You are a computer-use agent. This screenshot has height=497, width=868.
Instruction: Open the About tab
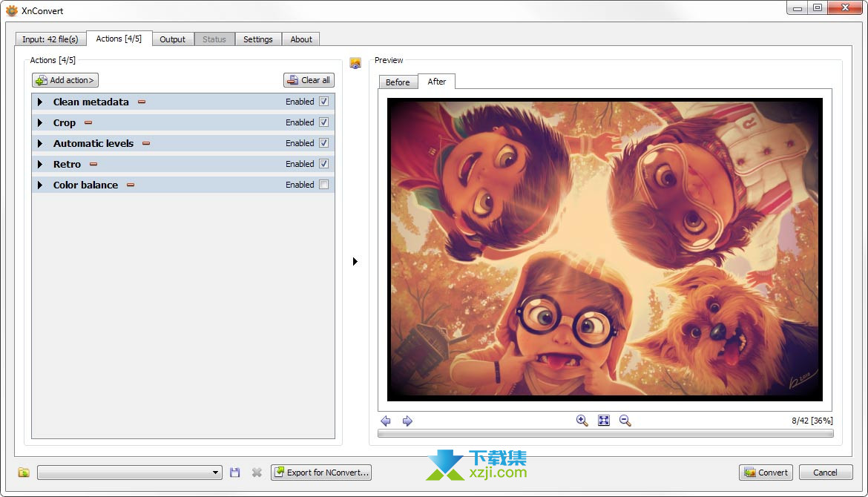pyautogui.click(x=301, y=39)
